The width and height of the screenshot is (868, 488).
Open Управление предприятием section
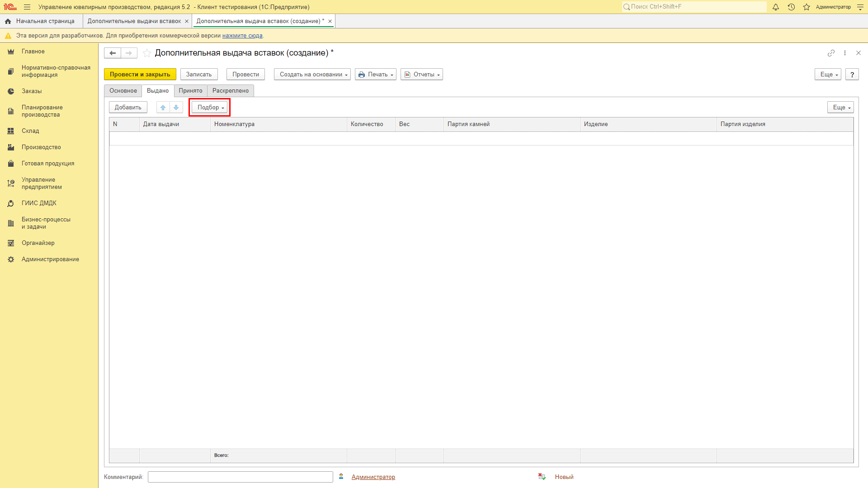tap(49, 183)
